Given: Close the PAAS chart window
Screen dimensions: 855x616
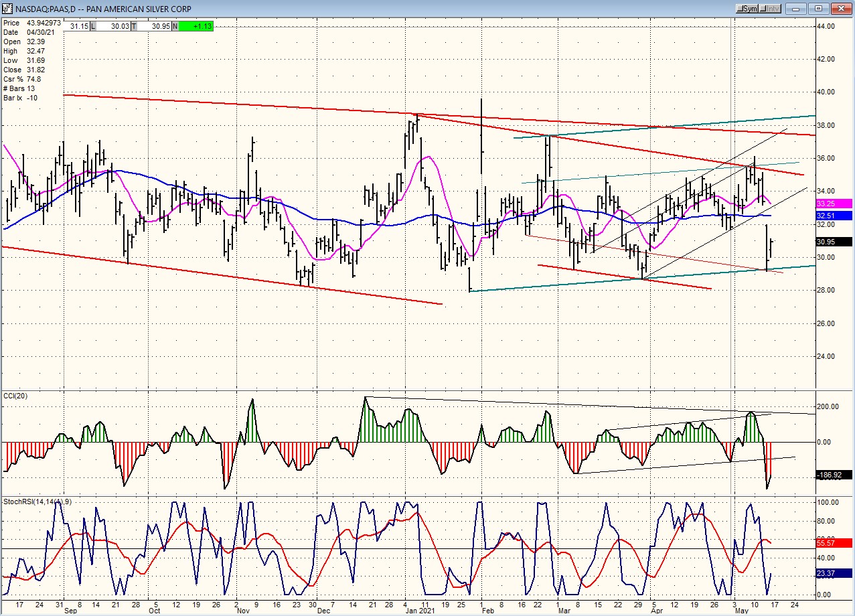Looking at the screenshot, I should (x=840, y=8).
